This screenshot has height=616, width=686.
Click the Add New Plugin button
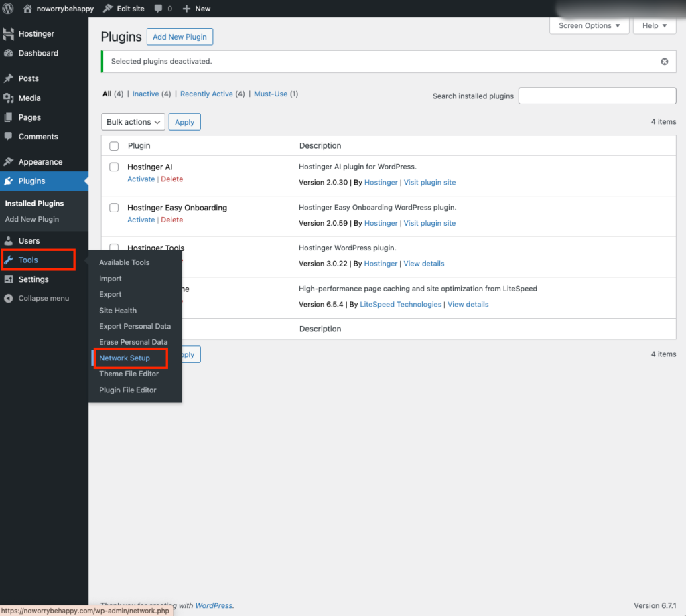point(180,37)
